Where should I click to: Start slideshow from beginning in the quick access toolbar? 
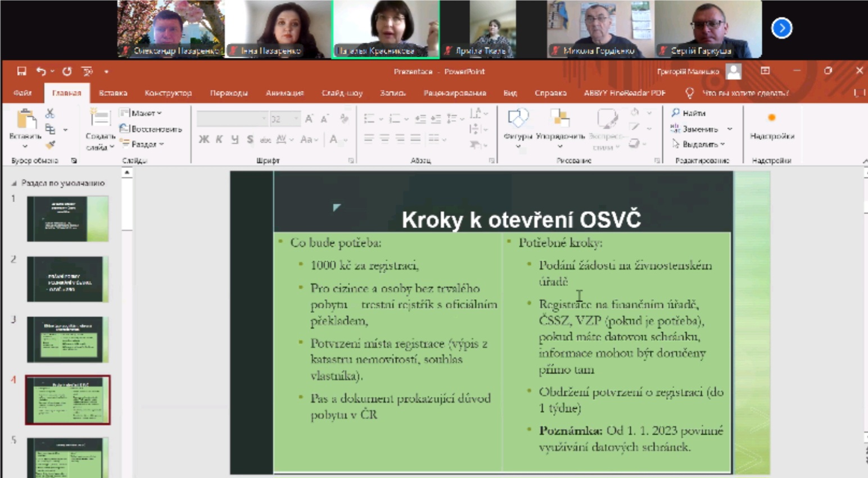click(x=87, y=71)
